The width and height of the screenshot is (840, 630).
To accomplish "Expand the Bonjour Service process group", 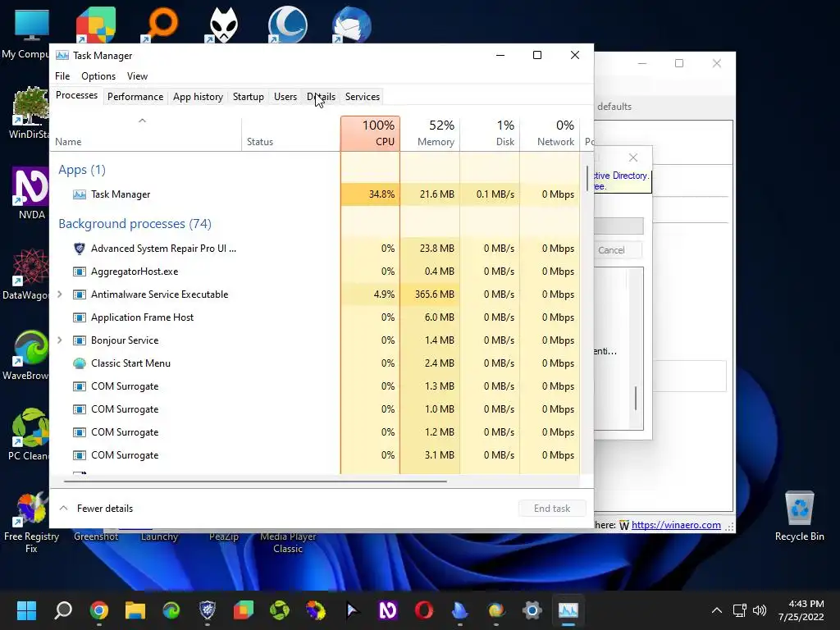I will click(59, 340).
